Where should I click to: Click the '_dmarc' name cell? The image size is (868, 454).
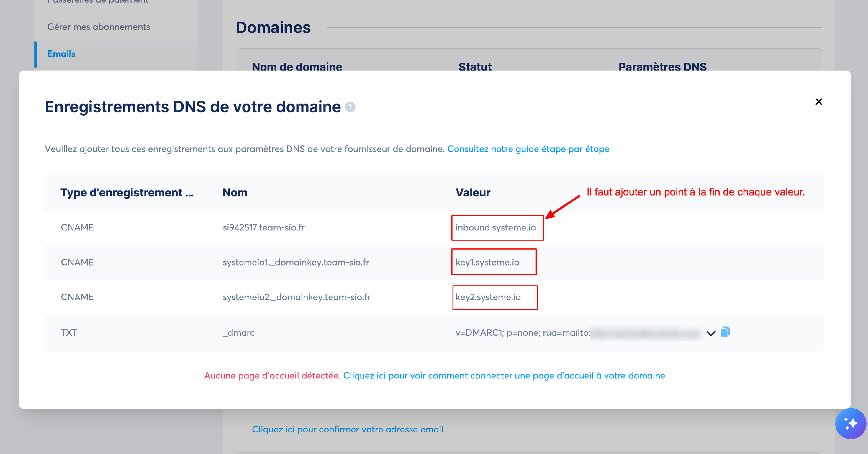pos(239,333)
